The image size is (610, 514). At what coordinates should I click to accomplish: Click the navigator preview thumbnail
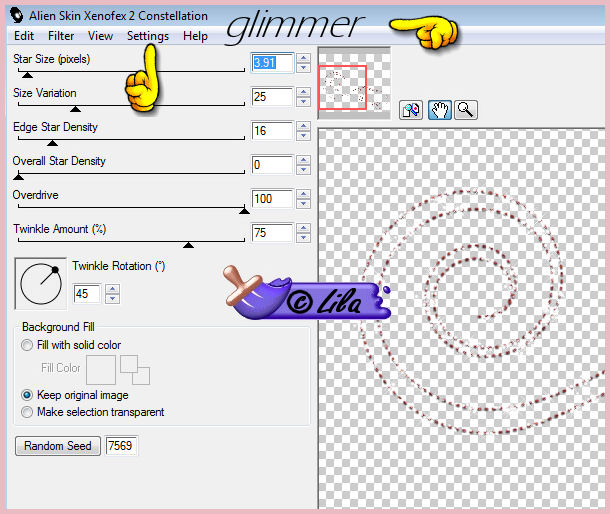[354, 83]
